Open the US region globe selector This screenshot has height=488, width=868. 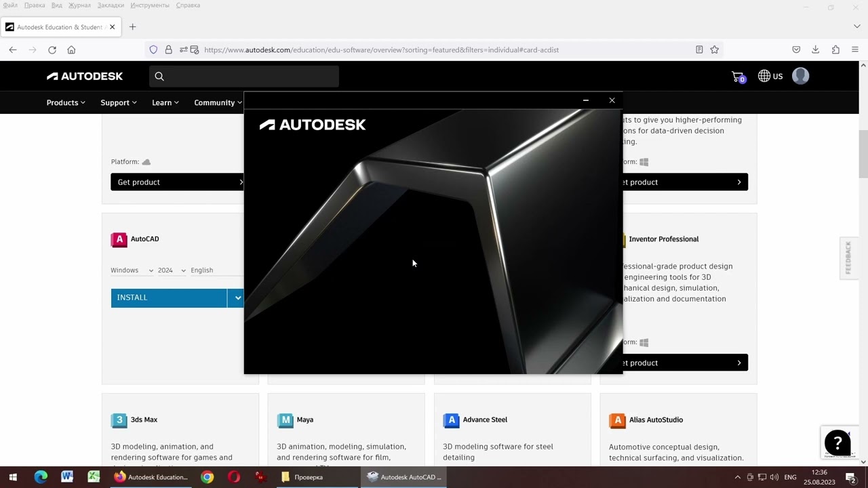click(770, 76)
